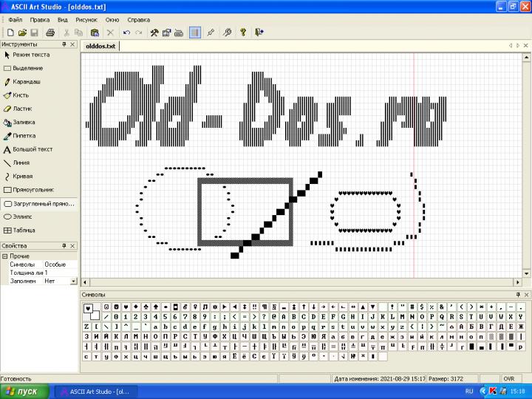Collapse the Прочие property group
The image size is (532, 399).
(x=4, y=256)
